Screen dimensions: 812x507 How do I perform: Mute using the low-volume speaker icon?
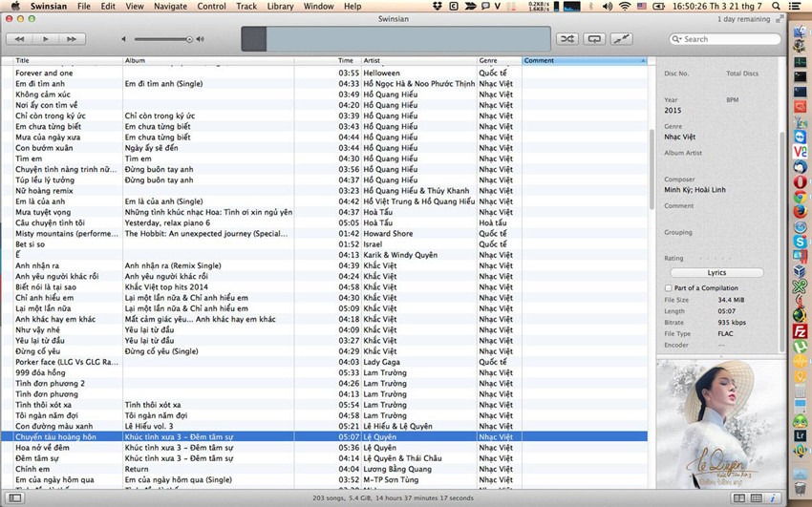coord(122,39)
